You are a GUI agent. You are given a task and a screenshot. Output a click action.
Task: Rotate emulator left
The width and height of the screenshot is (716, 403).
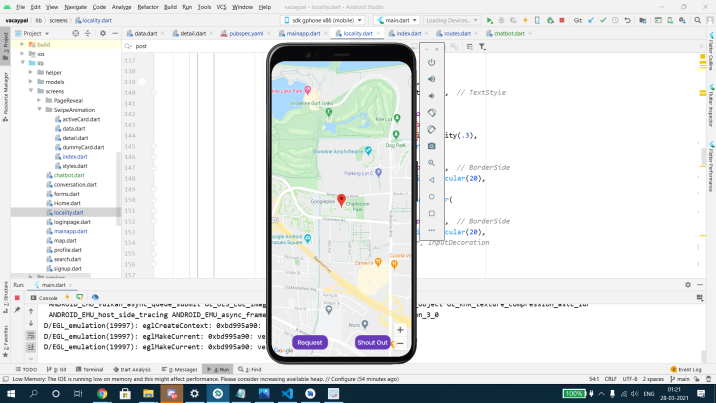(x=432, y=113)
